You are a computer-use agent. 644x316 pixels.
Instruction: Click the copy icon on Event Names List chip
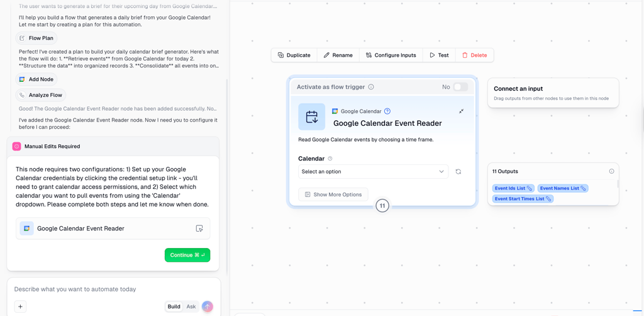[583, 189]
